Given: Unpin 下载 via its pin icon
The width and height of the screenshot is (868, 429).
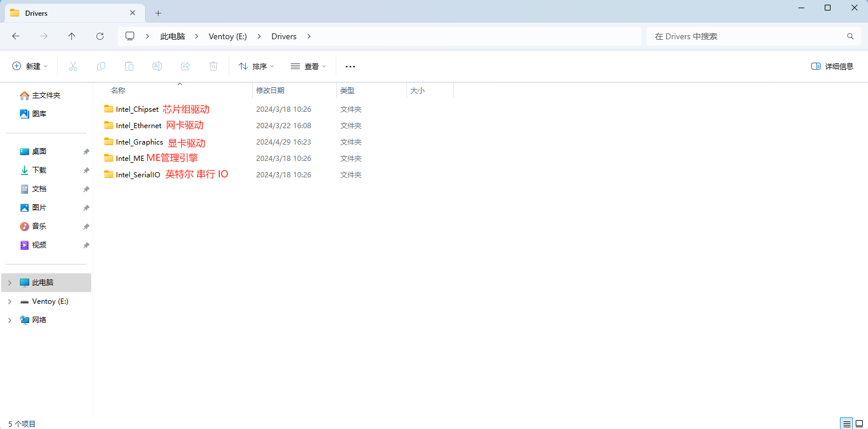Looking at the screenshot, I should tap(86, 170).
